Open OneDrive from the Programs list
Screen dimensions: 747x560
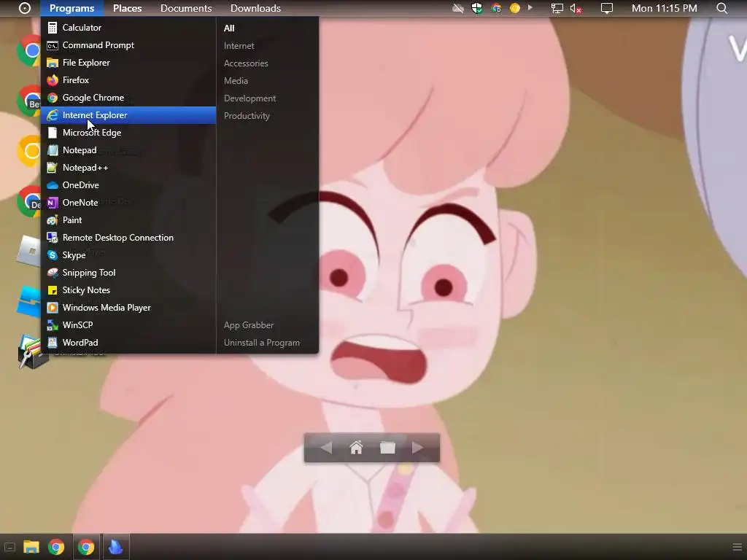point(128,185)
